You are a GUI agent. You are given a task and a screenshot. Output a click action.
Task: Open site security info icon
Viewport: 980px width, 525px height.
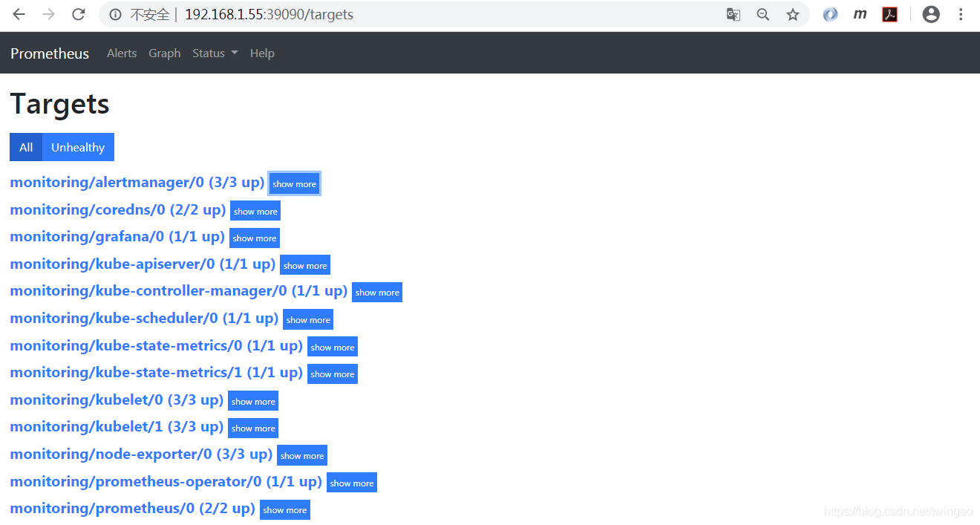click(x=115, y=14)
